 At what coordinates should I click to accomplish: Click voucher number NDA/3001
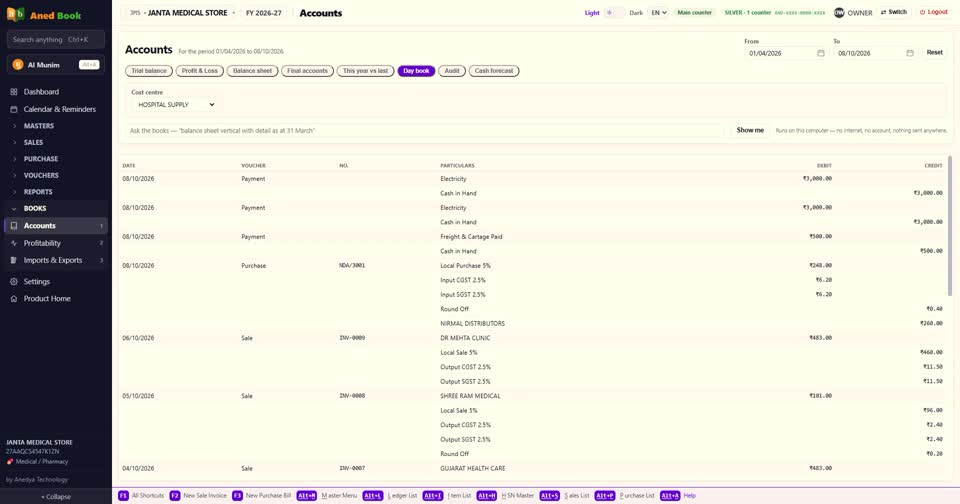[x=352, y=266]
